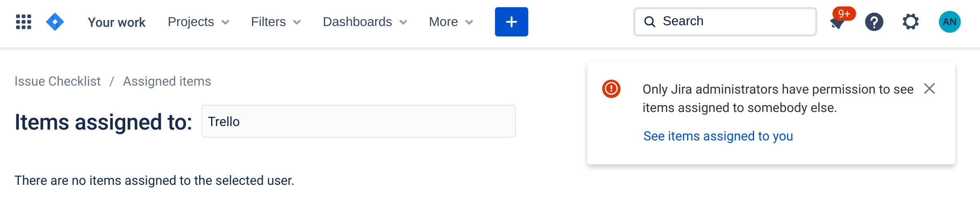Click the blue plus Create button

[x=511, y=22]
